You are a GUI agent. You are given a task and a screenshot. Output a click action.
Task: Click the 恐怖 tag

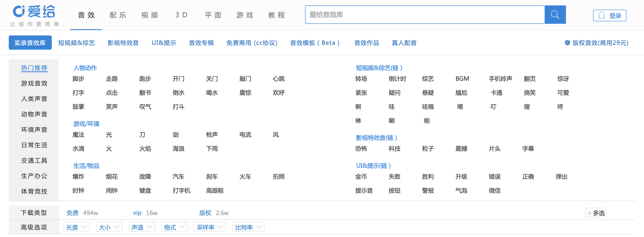361,149
